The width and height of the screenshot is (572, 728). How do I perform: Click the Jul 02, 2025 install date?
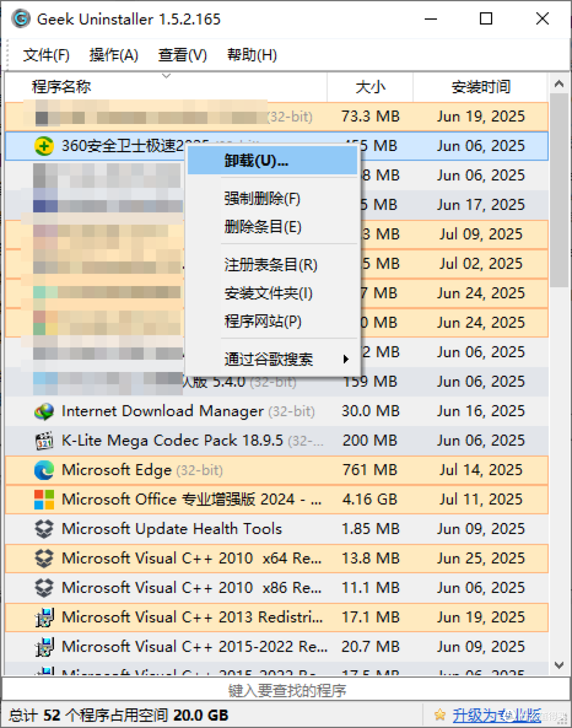coord(481,264)
